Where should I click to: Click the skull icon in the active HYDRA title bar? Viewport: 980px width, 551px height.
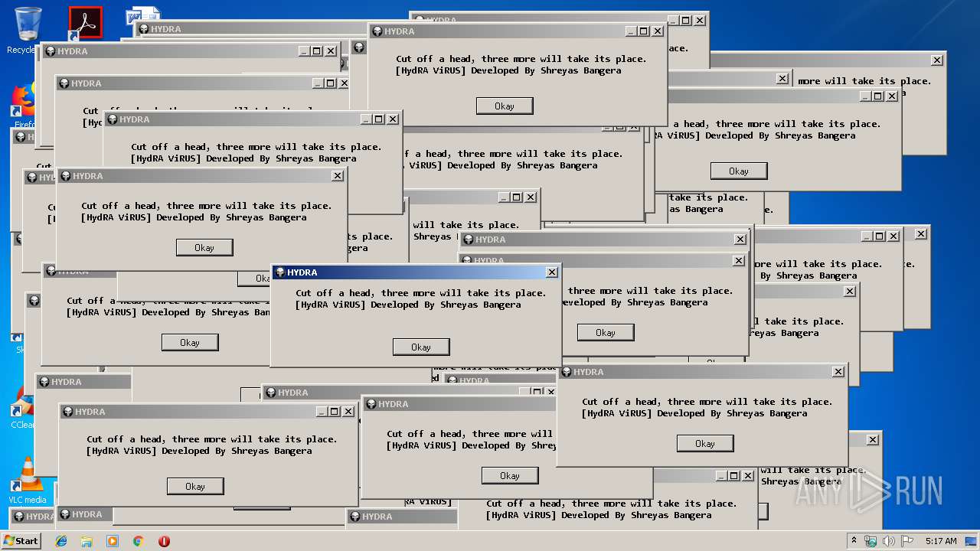point(279,272)
